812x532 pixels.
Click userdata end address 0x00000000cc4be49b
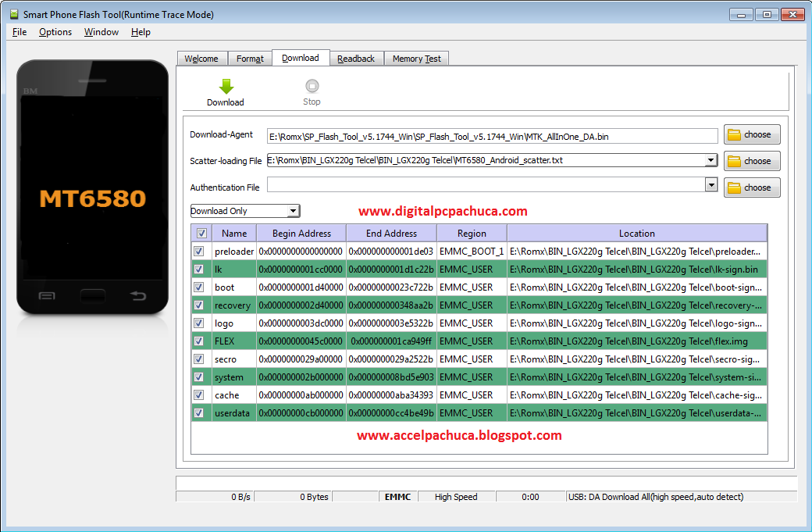(391, 412)
